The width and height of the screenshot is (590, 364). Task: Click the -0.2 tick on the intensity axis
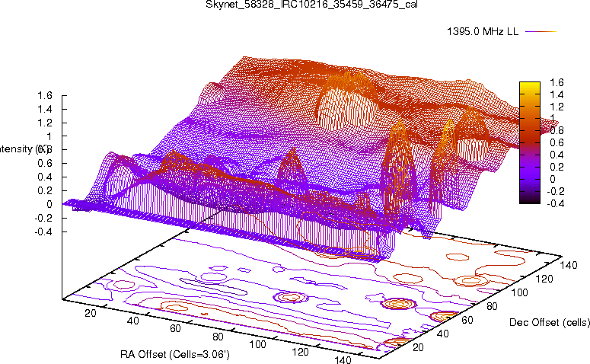tap(43, 218)
